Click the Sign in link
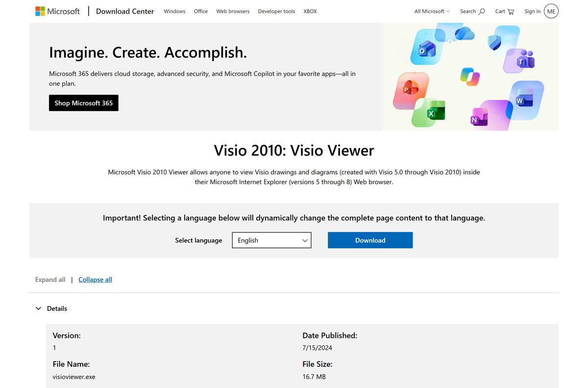The height and width of the screenshot is (388, 588). 533,11
